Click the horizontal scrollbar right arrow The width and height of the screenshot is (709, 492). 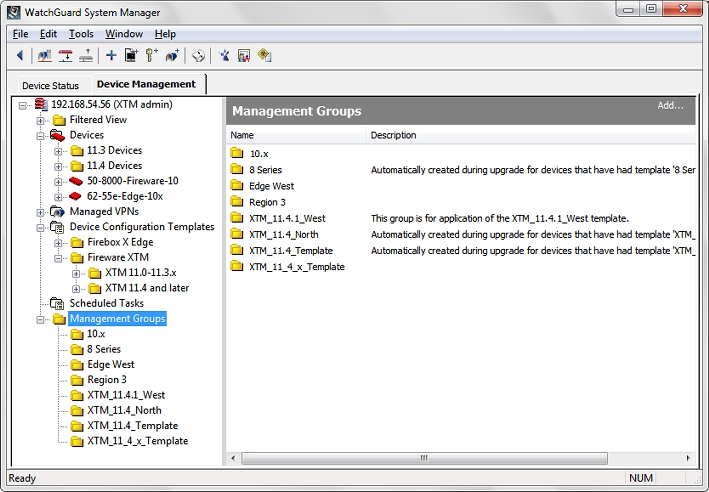pyautogui.click(x=687, y=458)
